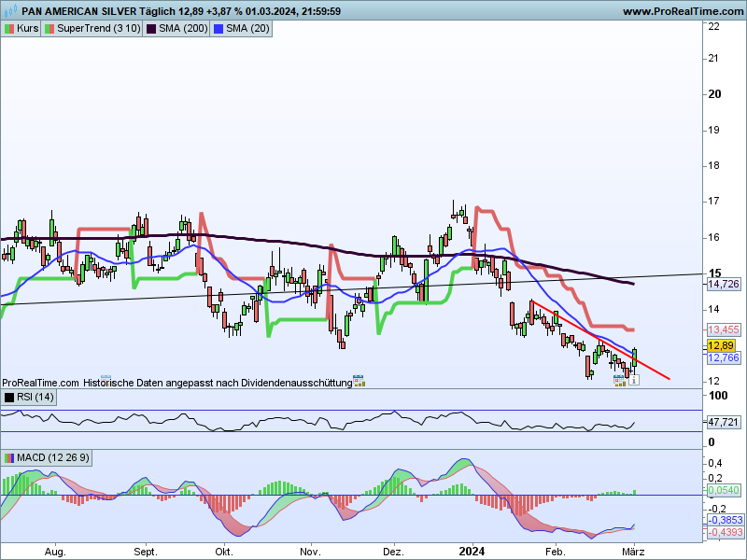
Task: Click the März label on time axis
Action: coord(633,552)
